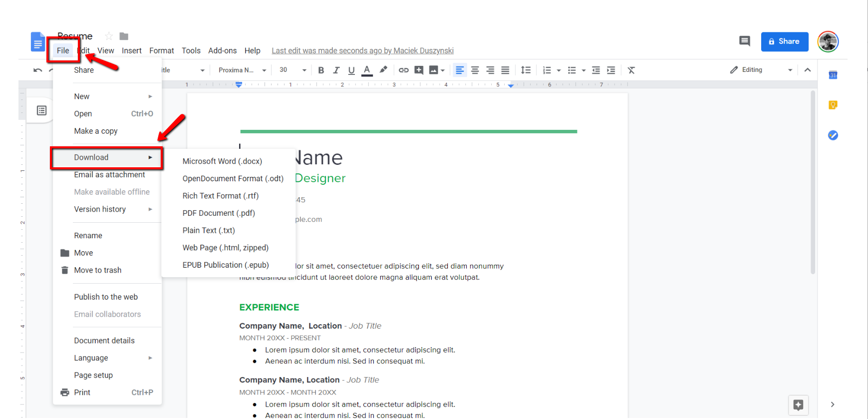The width and height of the screenshot is (868, 419).
Task: Choose Print from the File menu
Action: coord(107,393)
